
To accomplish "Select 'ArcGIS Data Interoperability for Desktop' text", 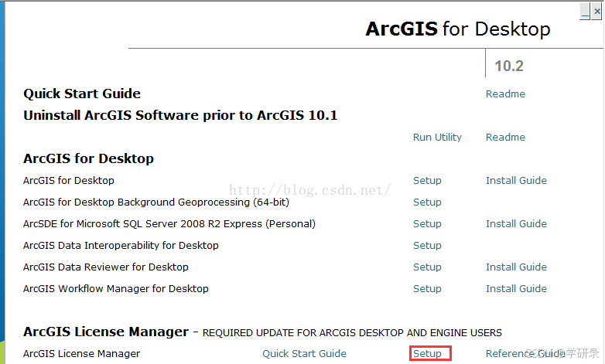I will [121, 245].
